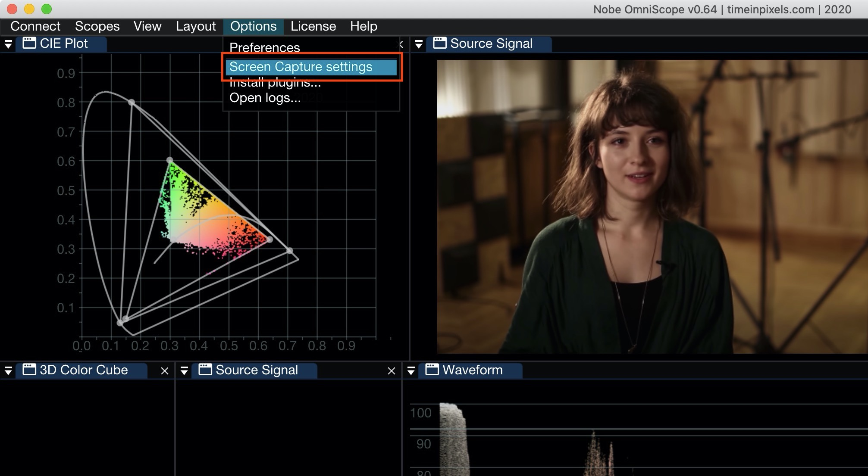The image size is (868, 476).
Task: Open the Layout menu
Action: click(x=196, y=26)
